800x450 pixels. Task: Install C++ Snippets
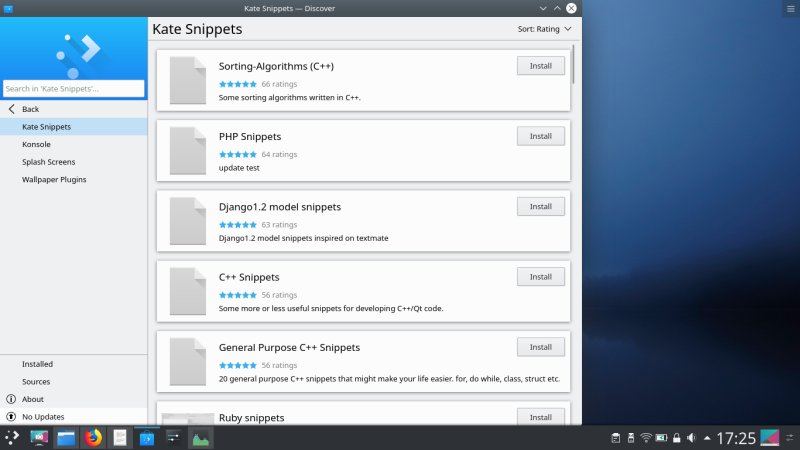[x=541, y=277]
